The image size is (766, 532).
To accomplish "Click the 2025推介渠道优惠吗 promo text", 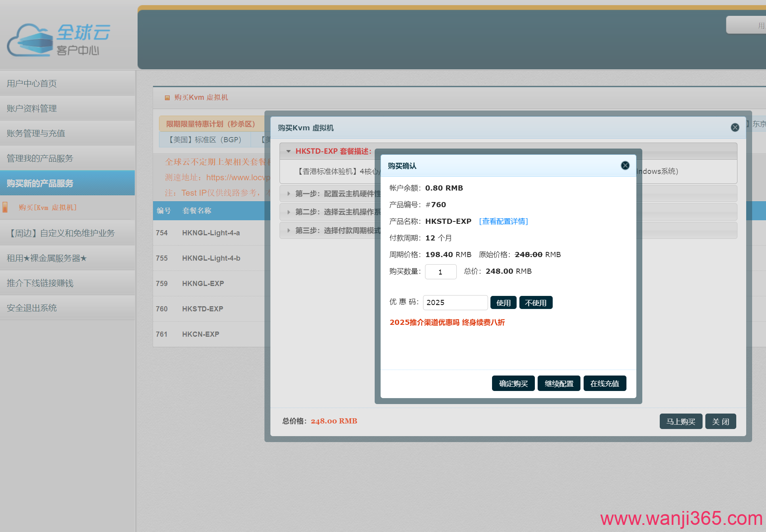I will click(x=447, y=322).
